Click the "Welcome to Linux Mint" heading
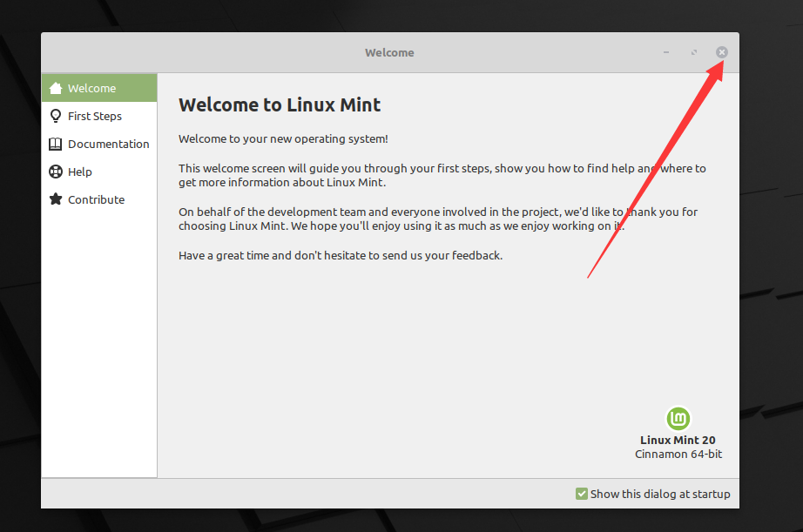Image resolution: width=803 pixels, height=532 pixels. click(280, 104)
